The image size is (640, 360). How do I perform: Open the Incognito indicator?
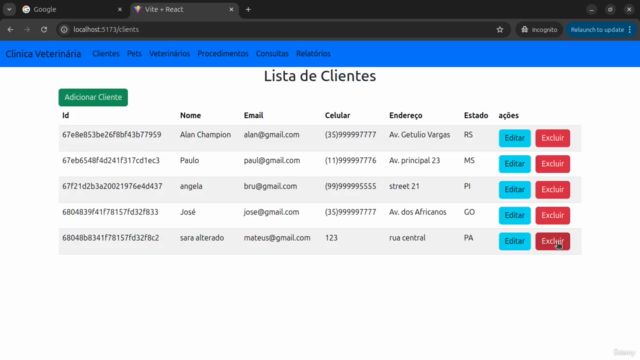click(x=539, y=29)
